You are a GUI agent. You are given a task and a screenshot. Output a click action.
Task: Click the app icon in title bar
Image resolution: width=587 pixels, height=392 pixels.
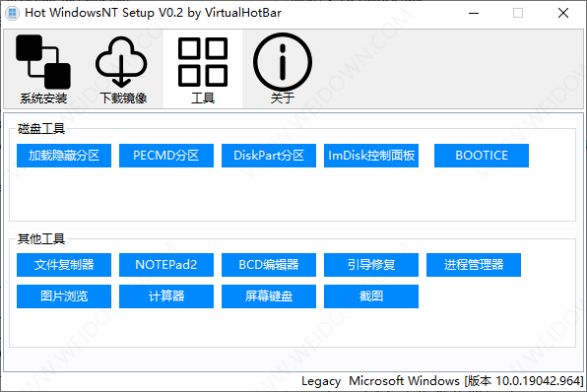13,13
